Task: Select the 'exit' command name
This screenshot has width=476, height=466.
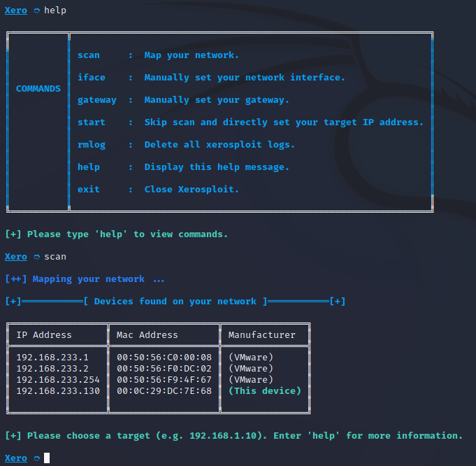Action: click(88, 190)
